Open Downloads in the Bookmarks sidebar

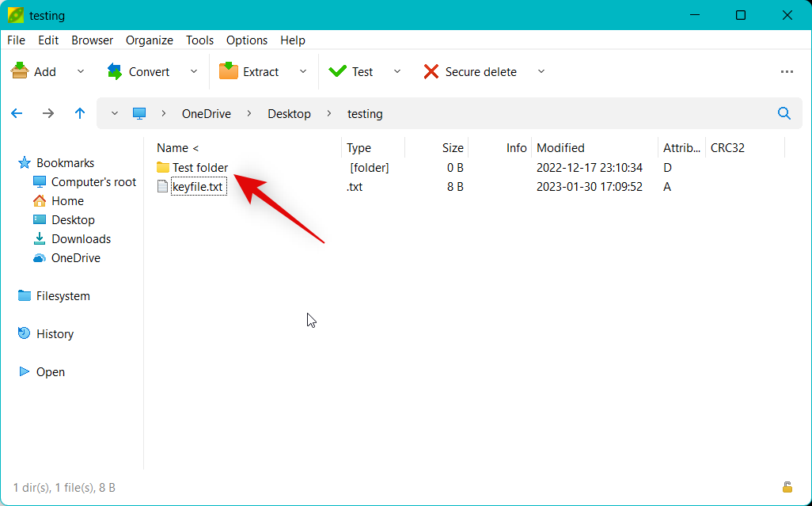click(81, 239)
